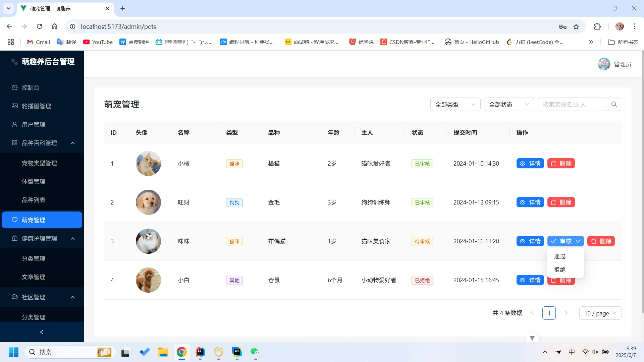Reload the page with refresh icon
Screen dimensions: 644x362
click(39, 26)
